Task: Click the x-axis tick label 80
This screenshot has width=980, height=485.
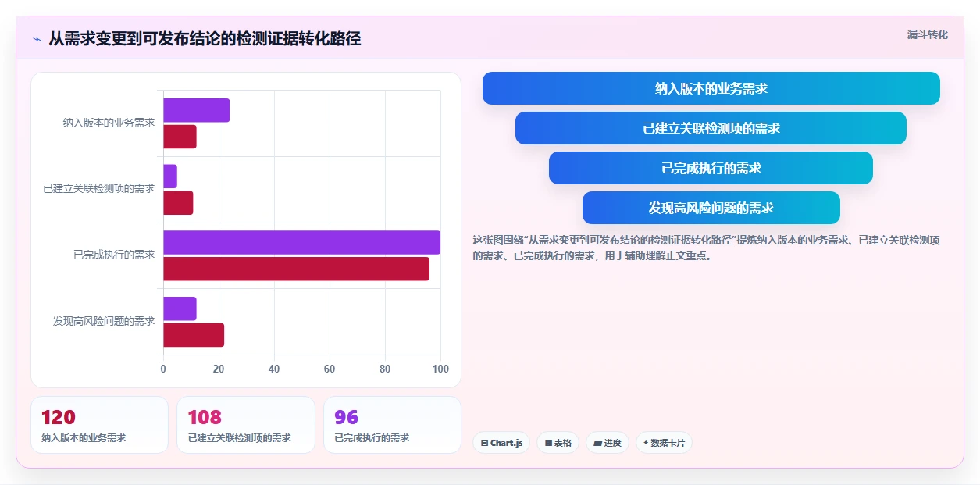Action: [x=385, y=369]
